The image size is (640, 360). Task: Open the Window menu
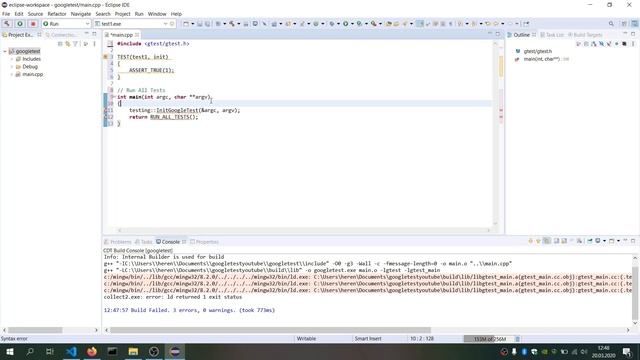point(157,14)
